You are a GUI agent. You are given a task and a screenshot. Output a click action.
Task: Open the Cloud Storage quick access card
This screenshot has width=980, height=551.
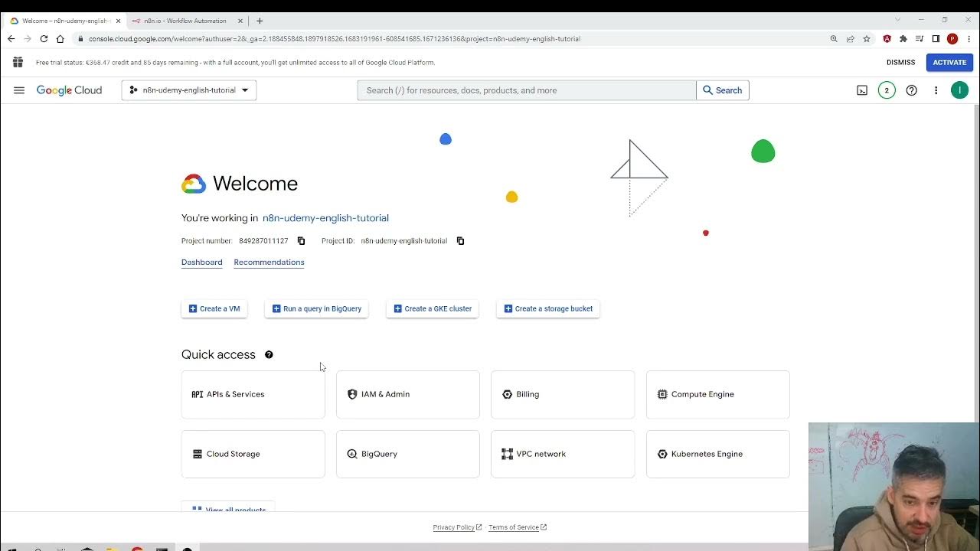253,454
